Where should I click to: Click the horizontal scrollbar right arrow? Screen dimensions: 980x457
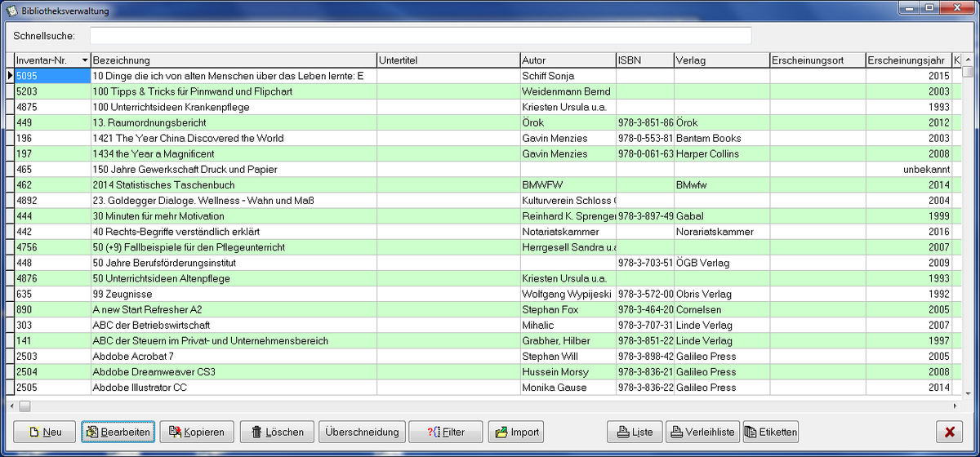coord(955,406)
